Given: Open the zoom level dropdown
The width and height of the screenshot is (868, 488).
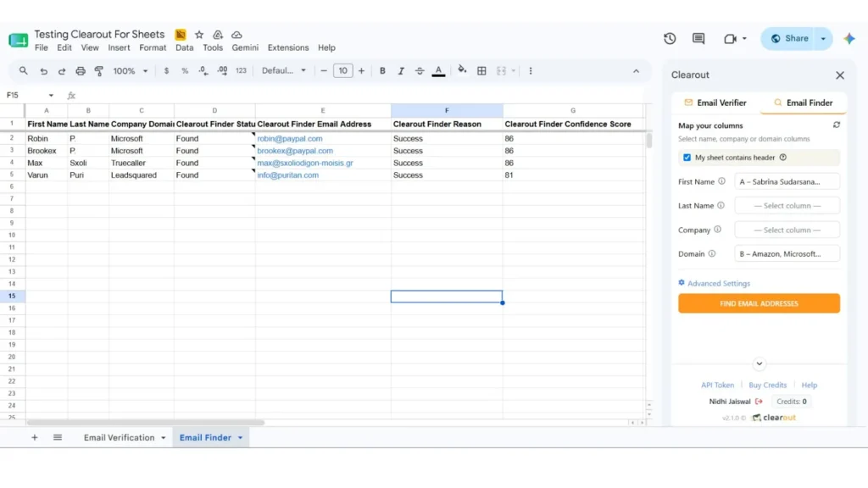Looking at the screenshot, I should click(131, 71).
